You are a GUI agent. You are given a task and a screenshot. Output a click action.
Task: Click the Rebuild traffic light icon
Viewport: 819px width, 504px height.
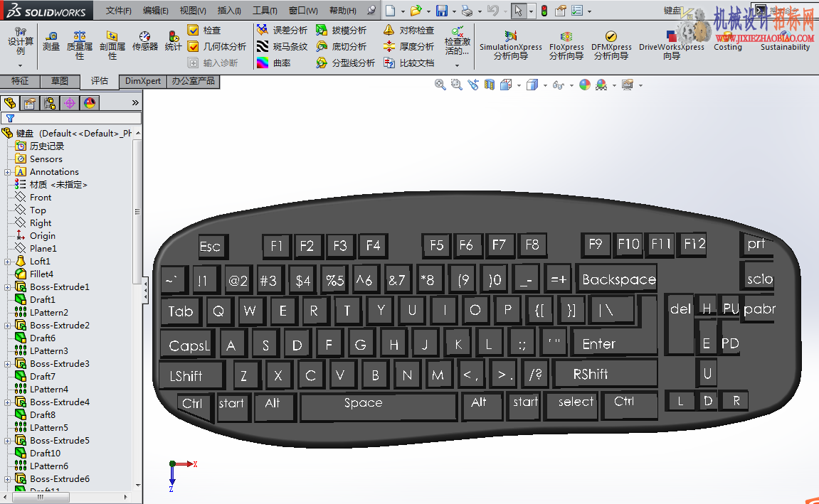(x=544, y=11)
